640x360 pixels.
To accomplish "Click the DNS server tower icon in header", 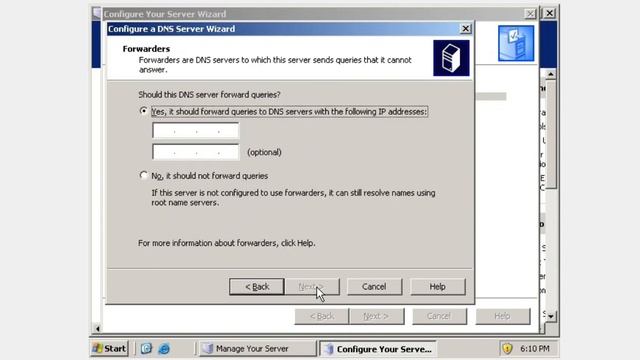I will tap(451, 58).
